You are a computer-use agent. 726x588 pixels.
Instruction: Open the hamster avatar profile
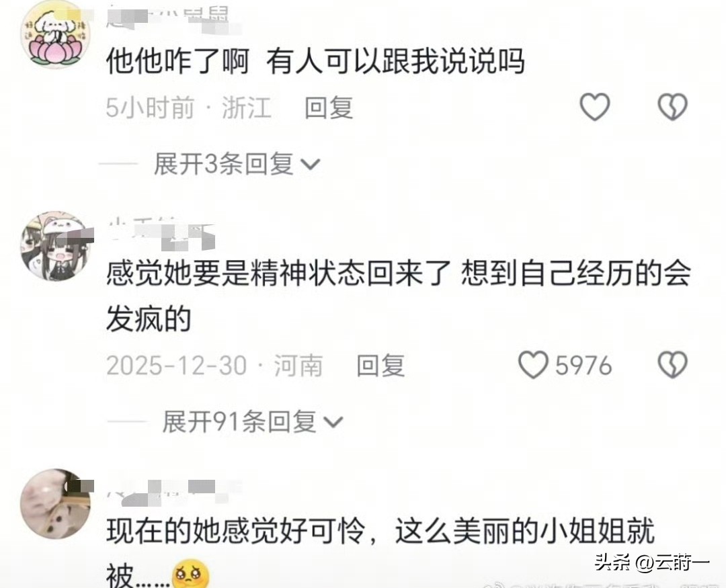[56, 504]
